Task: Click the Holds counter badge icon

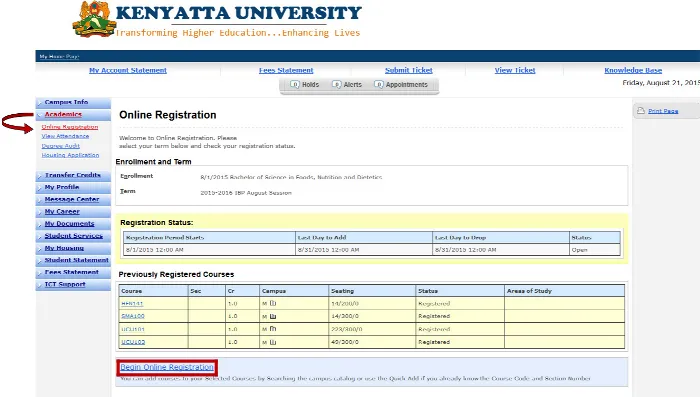Action: click(x=295, y=84)
